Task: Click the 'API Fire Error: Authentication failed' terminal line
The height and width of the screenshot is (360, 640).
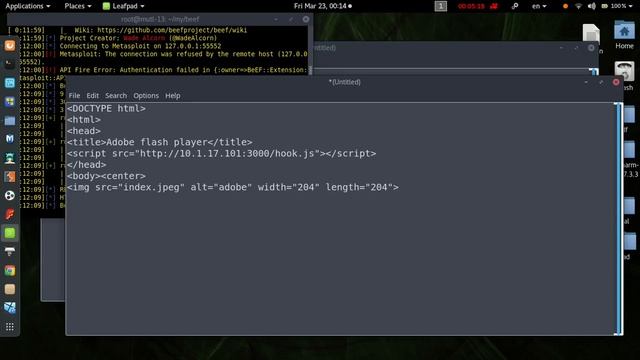Action: [x=183, y=70]
